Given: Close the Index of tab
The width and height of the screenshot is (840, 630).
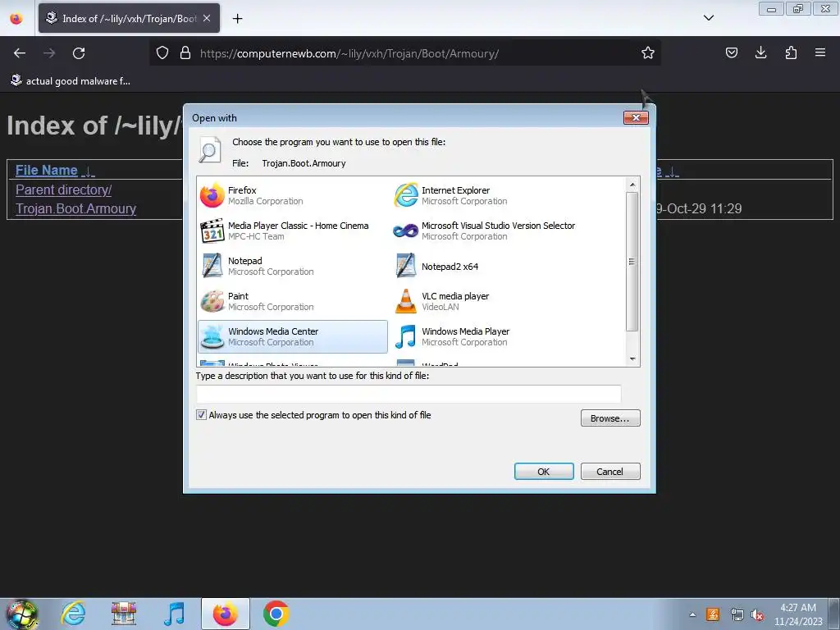Looking at the screenshot, I should click(207, 18).
